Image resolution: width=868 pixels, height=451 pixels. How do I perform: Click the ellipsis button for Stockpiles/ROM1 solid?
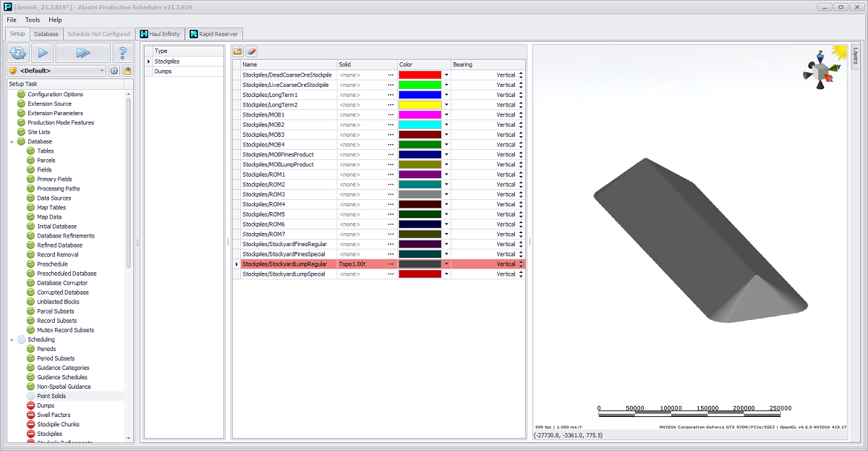(391, 174)
